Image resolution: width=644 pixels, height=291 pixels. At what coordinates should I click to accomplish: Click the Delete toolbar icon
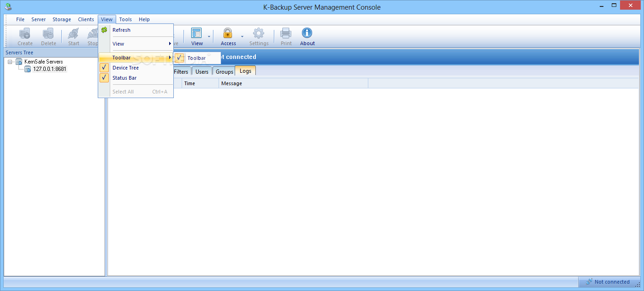pos(48,33)
